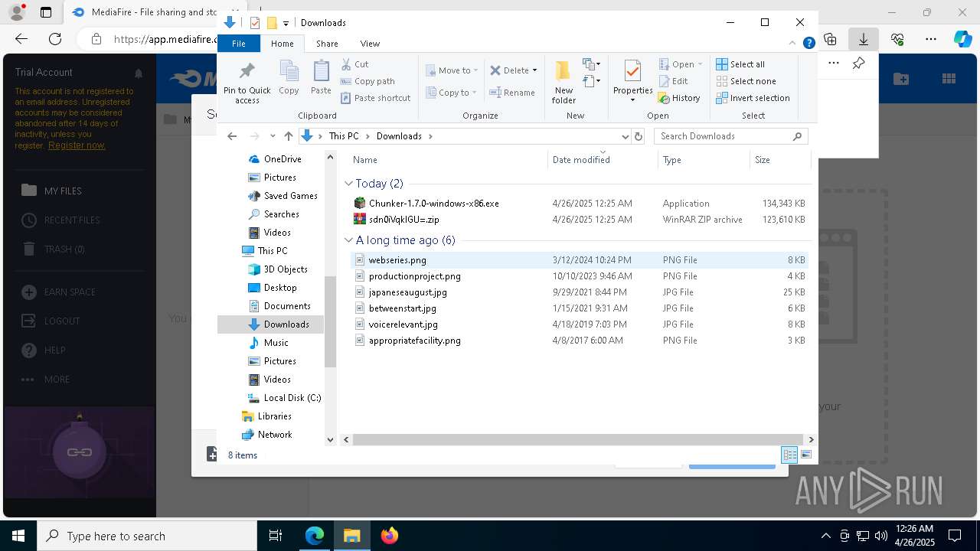The height and width of the screenshot is (551, 980).
Task: Click the Paste ribbon icon
Action: coord(321,77)
